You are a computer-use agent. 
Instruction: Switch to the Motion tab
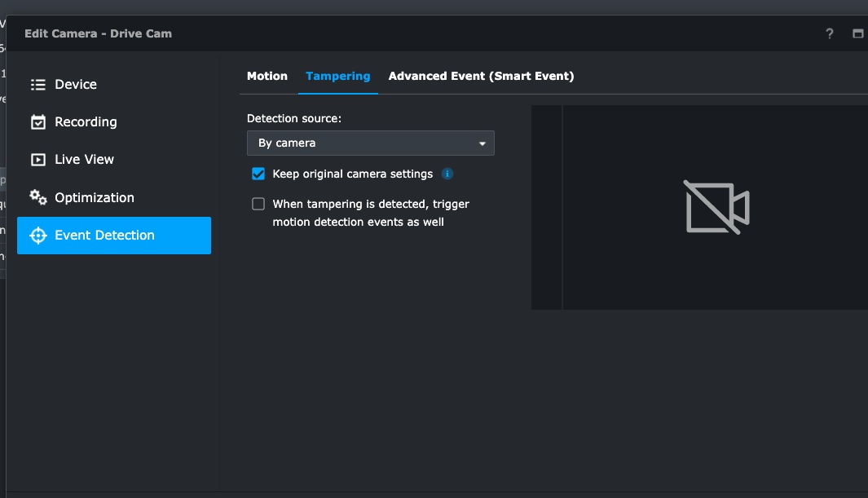coord(267,76)
